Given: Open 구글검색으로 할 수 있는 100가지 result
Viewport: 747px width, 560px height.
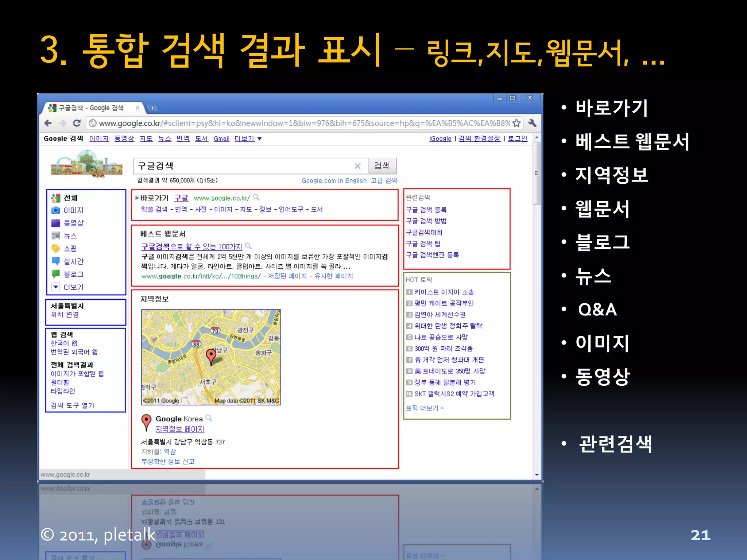Looking at the screenshot, I should tap(192, 247).
